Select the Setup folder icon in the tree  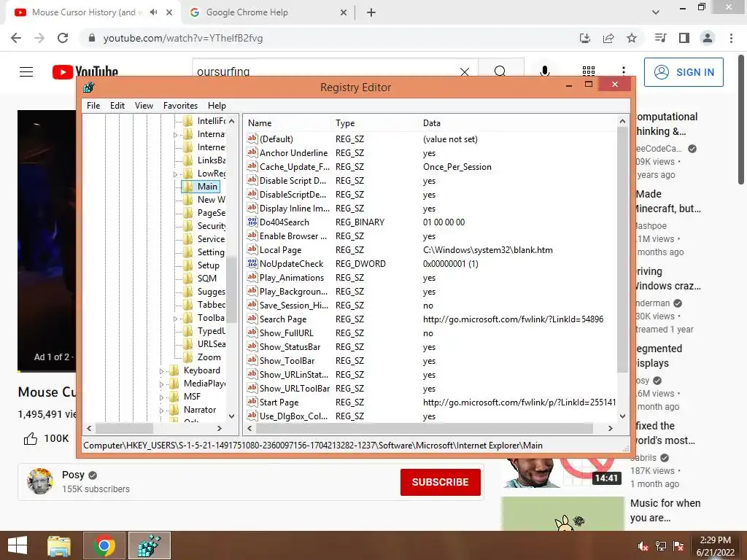pos(189,265)
